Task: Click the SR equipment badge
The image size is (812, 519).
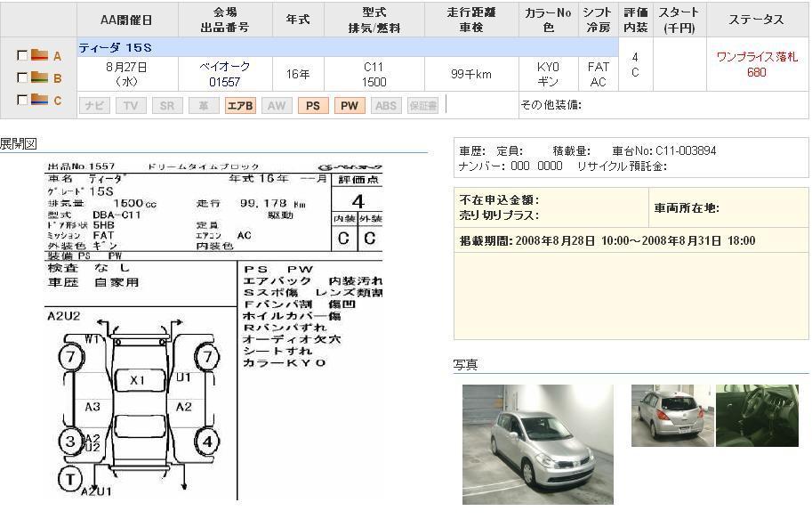Action: 166,106
